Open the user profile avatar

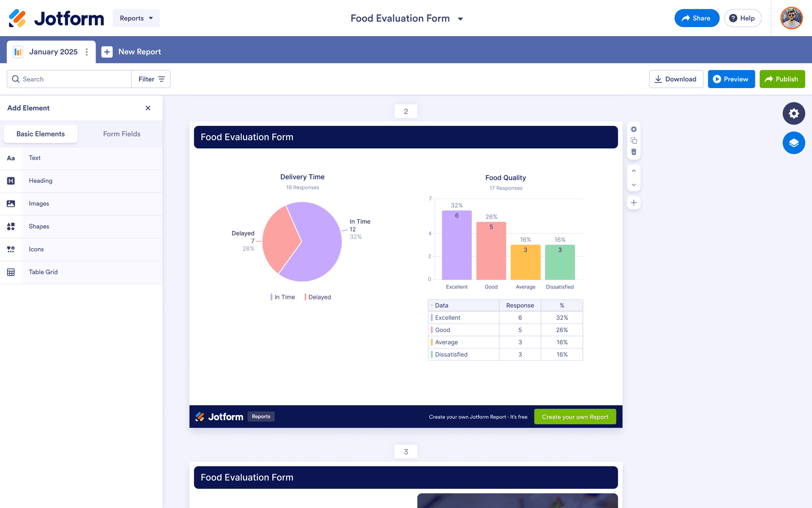click(x=791, y=18)
